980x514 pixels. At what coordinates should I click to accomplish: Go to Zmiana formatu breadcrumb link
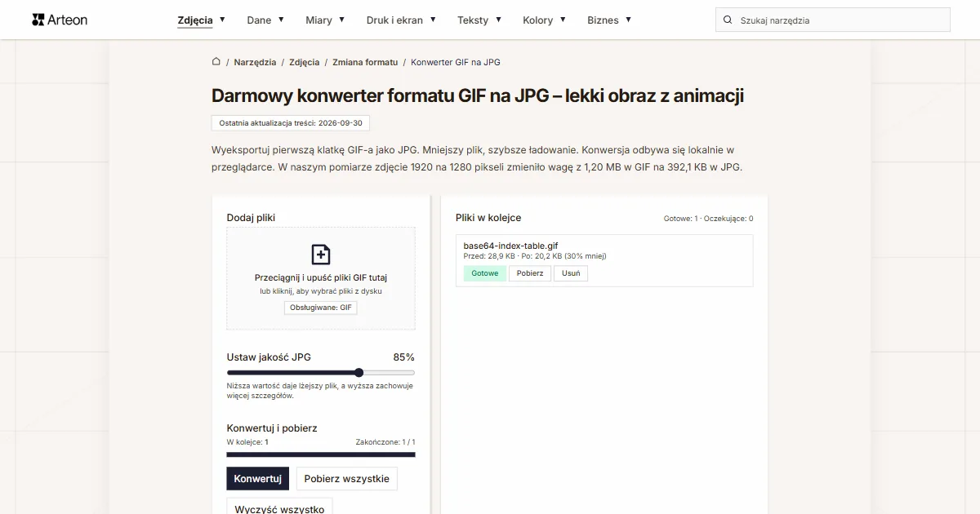(x=365, y=62)
